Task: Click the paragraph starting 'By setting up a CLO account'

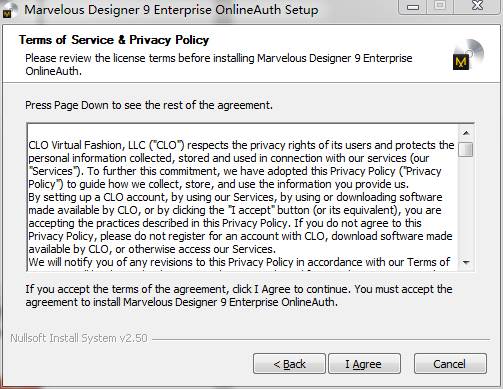Action: [240, 223]
